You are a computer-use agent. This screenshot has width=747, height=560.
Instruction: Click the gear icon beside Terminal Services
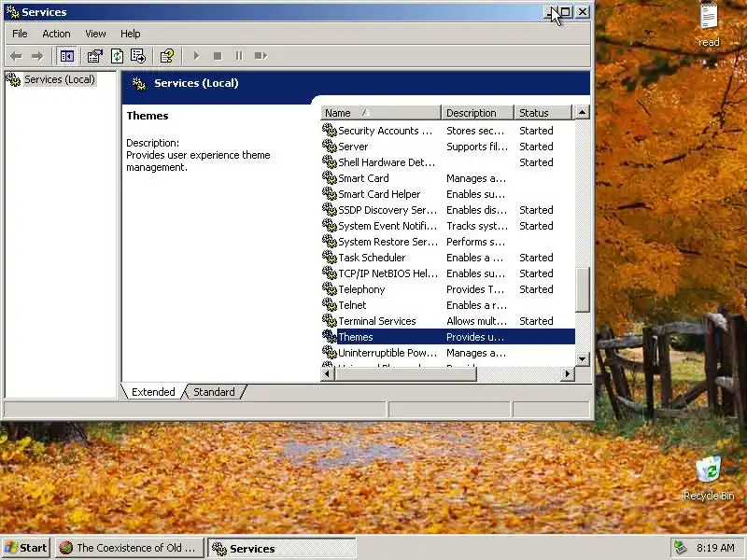(330, 320)
